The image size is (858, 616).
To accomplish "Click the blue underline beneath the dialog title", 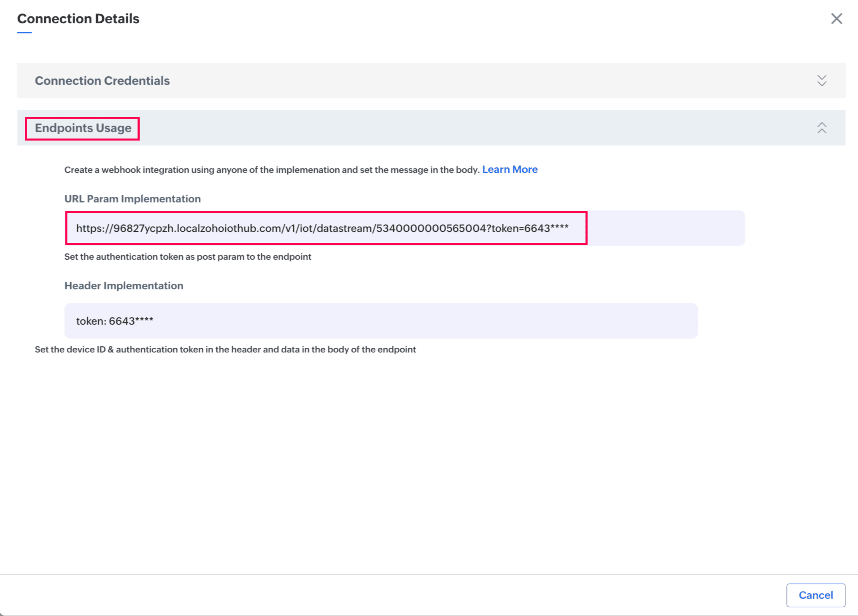I will pyautogui.click(x=24, y=32).
